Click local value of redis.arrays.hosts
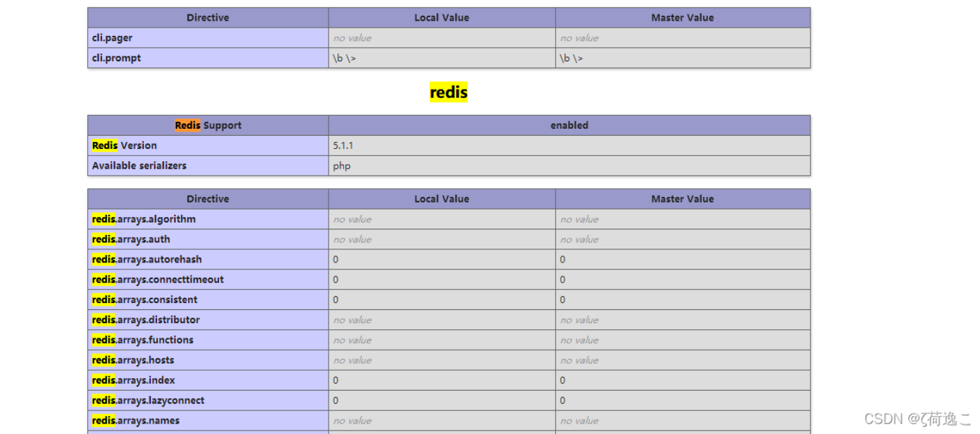 tap(442, 360)
